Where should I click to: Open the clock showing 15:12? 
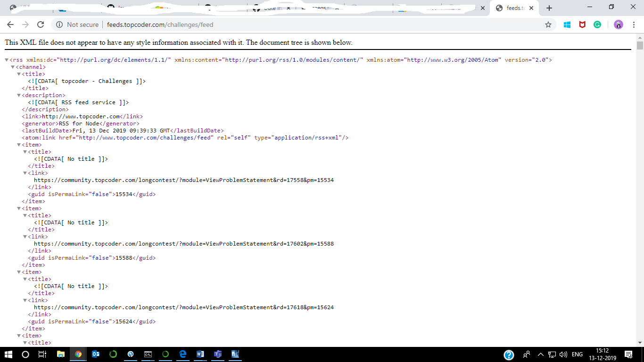[x=603, y=354]
